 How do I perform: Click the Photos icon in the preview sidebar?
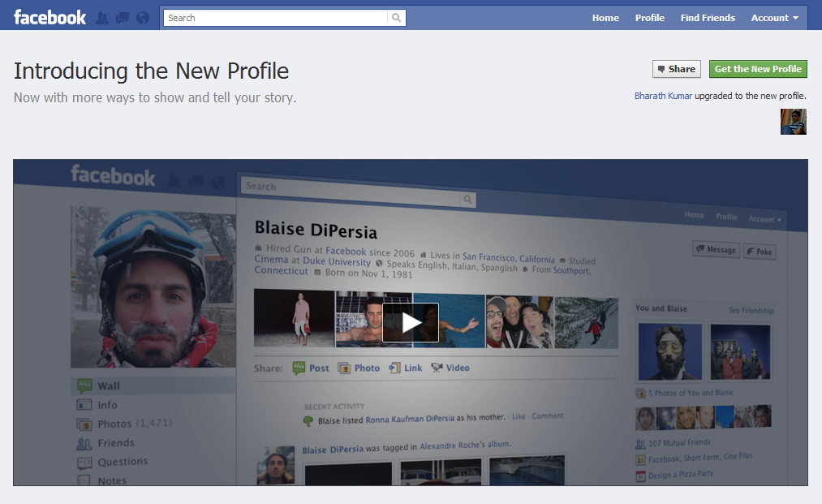tap(84, 424)
